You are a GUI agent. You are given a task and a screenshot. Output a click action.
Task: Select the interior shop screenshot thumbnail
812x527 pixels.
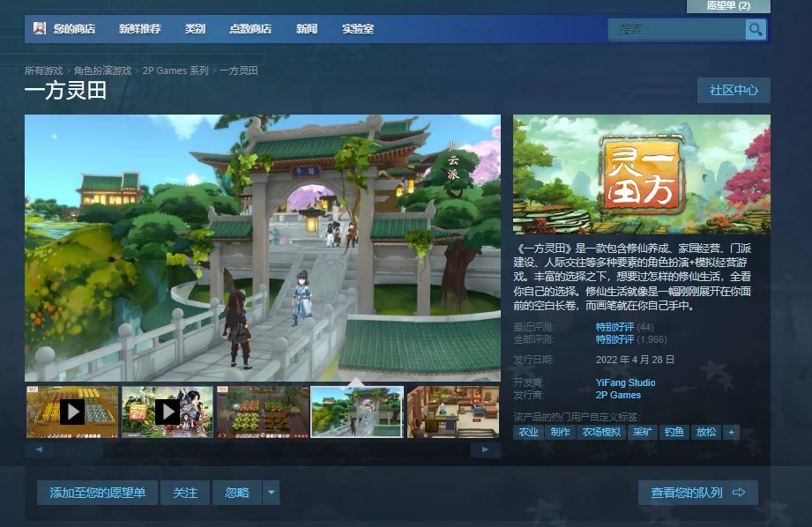pos(453,412)
